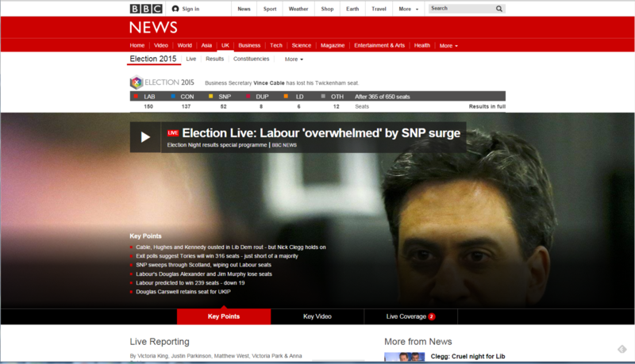Open Earth in the top bar
The width and height of the screenshot is (635, 364).
(x=352, y=9)
